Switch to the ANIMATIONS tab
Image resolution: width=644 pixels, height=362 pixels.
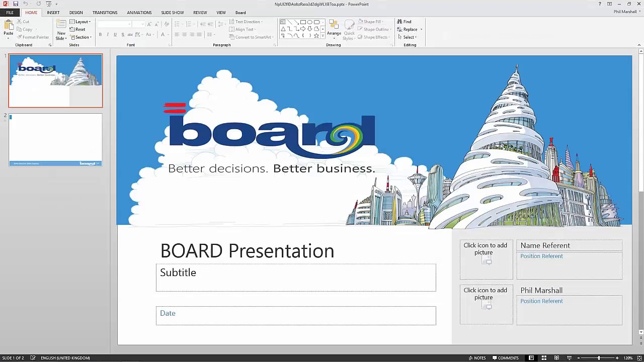pyautogui.click(x=139, y=13)
